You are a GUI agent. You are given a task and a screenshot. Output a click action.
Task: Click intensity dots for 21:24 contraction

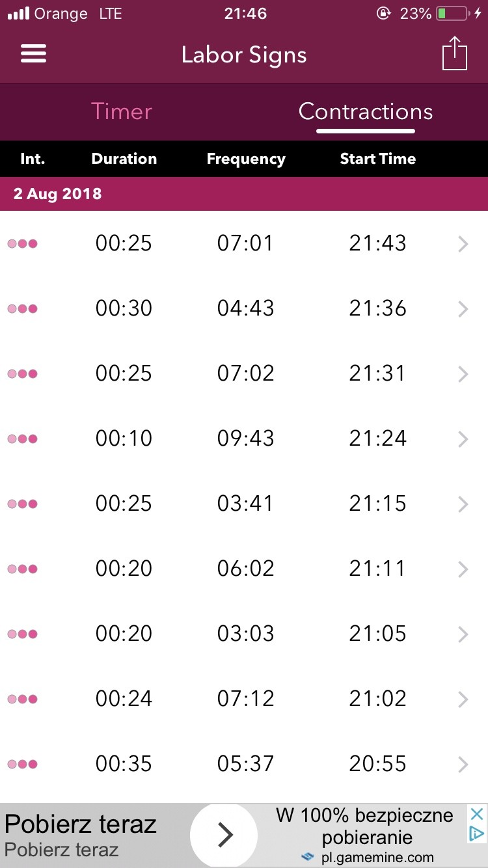point(22,439)
